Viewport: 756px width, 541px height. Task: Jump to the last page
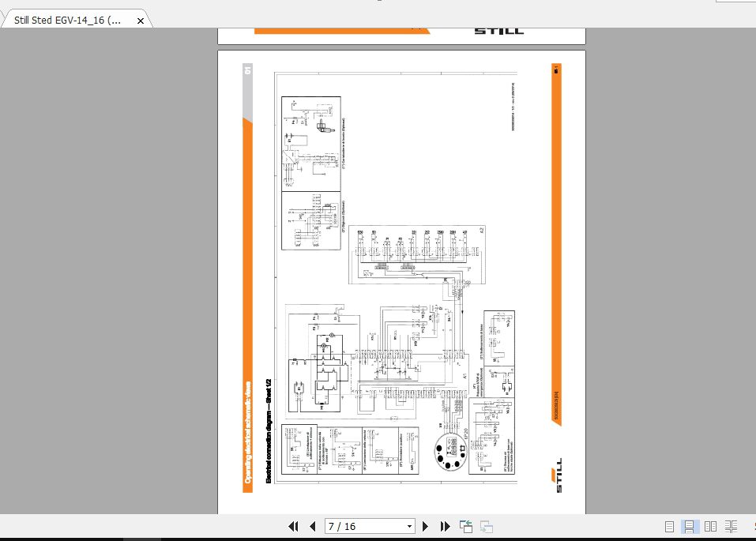[x=445, y=527]
